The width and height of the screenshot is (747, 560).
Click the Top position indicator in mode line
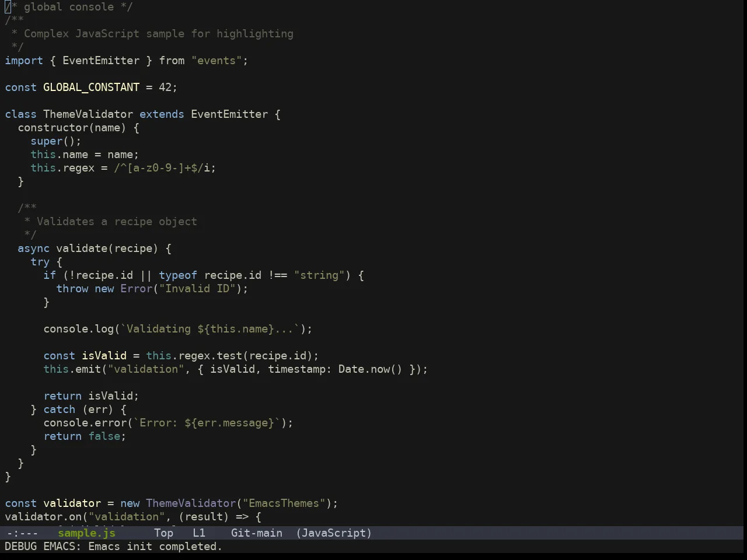click(x=164, y=533)
